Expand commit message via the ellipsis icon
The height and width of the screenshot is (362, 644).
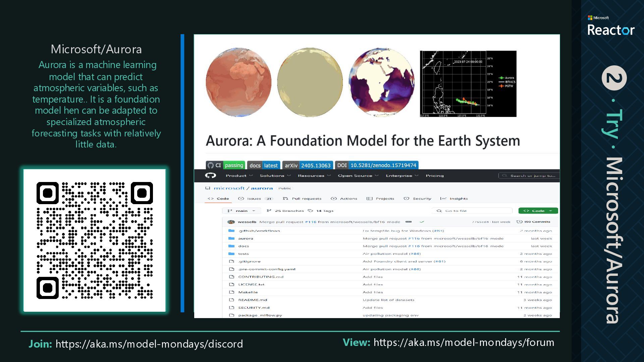coord(408,222)
